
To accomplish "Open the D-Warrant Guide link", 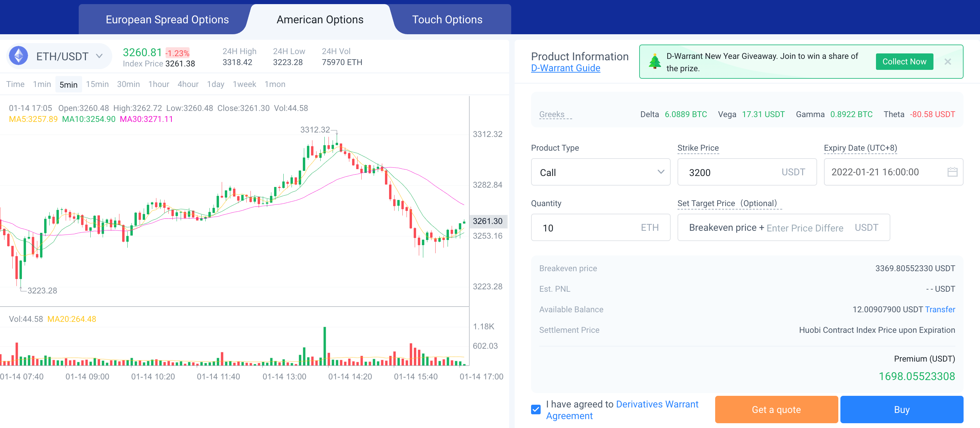I will (565, 68).
